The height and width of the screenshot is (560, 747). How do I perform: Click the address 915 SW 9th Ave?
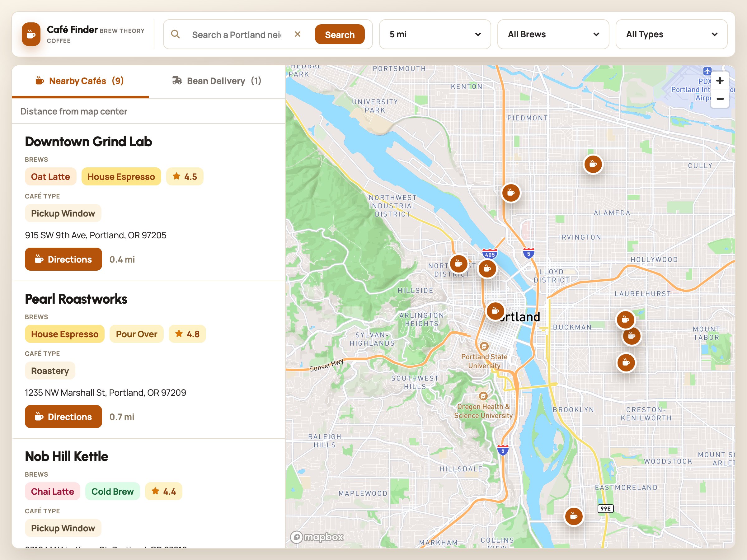point(96,235)
